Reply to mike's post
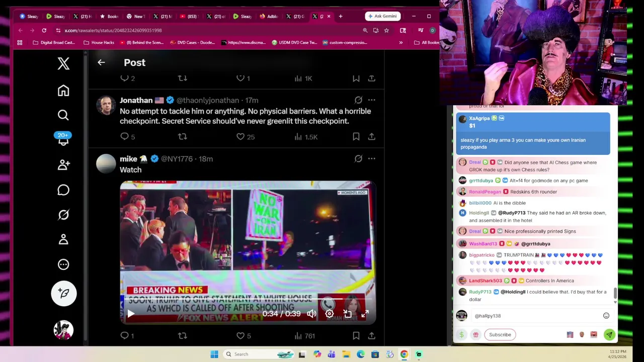 pos(125,335)
